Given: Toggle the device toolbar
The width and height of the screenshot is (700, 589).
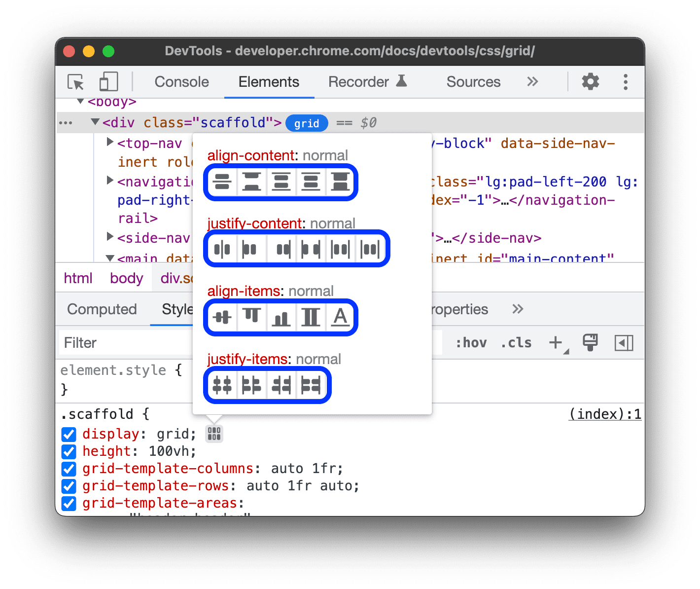Looking at the screenshot, I should [108, 81].
